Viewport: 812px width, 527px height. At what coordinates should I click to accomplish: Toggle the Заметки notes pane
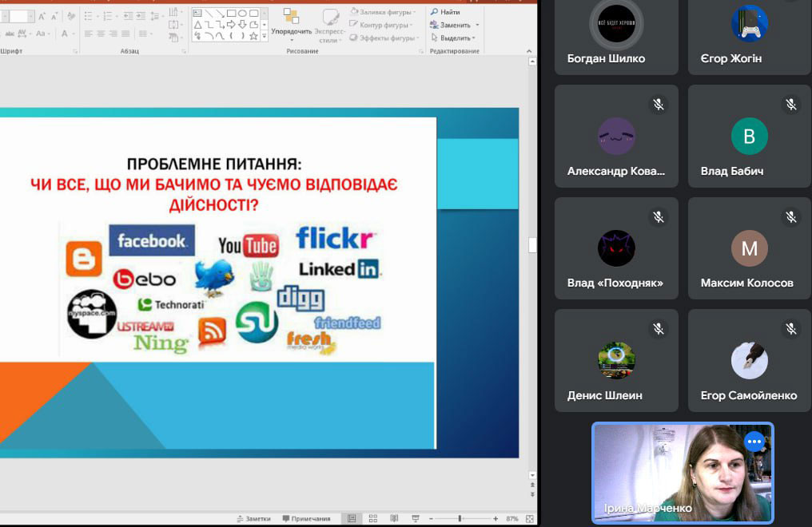pos(254,519)
